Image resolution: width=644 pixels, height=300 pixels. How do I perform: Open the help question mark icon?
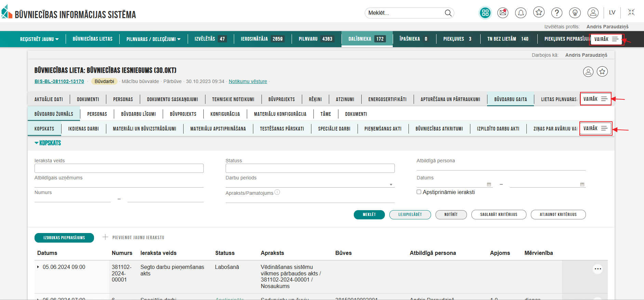(x=557, y=13)
